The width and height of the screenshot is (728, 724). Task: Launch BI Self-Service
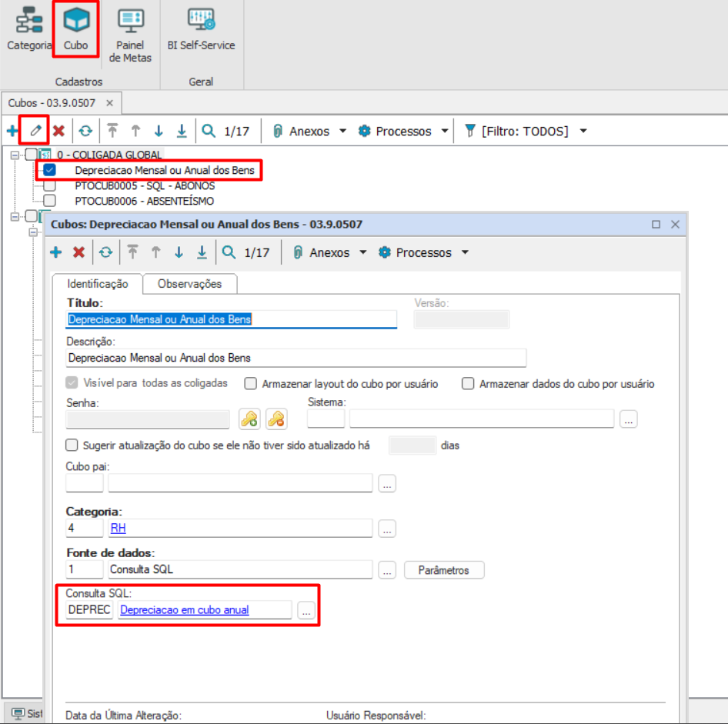click(201, 18)
